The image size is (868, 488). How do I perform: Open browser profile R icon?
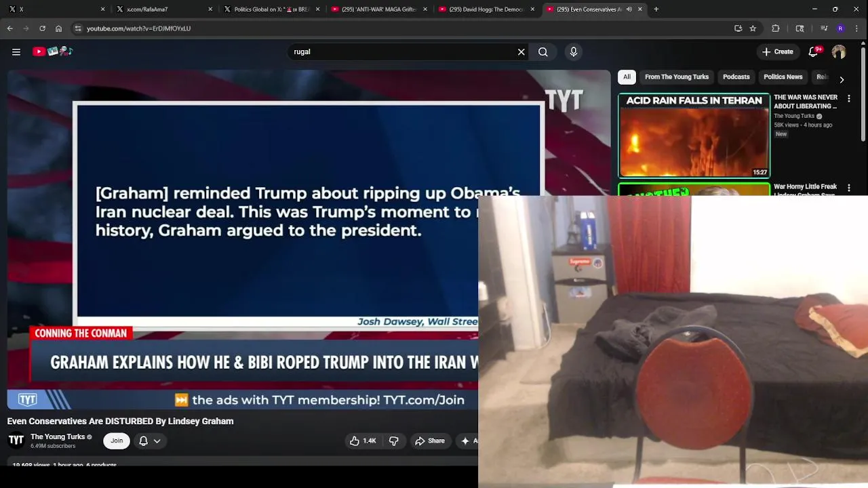[840, 28]
